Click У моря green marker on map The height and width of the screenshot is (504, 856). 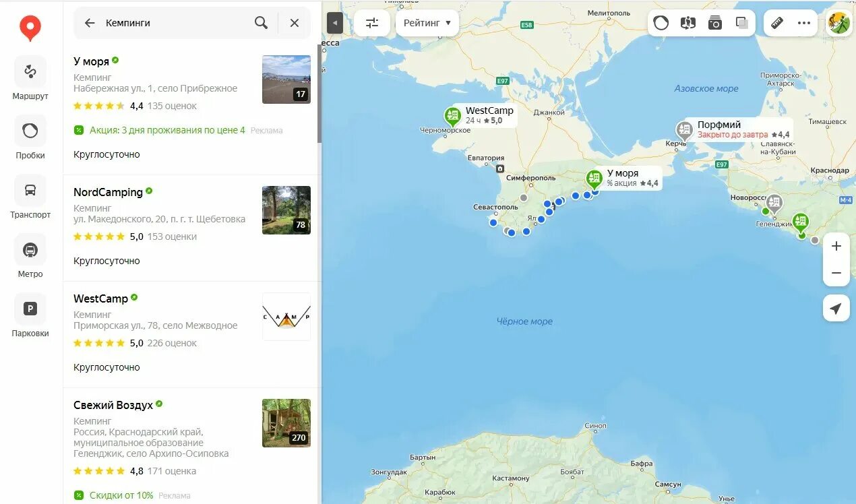tap(594, 179)
